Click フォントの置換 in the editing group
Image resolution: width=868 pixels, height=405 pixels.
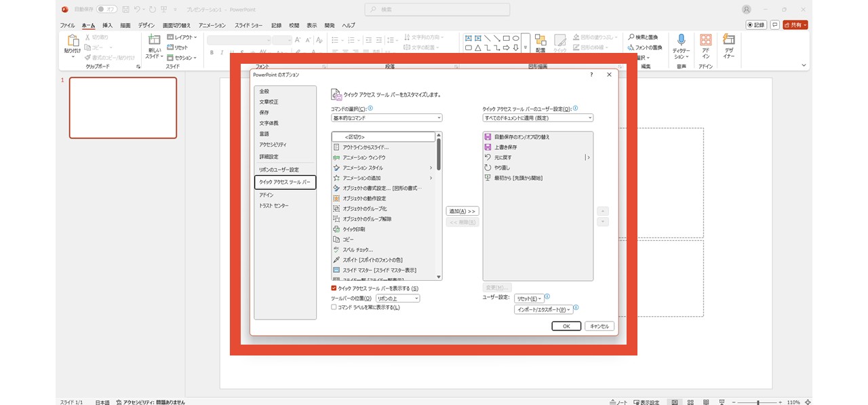(x=644, y=47)
